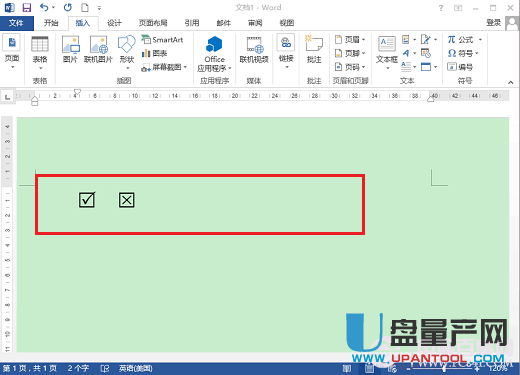
Task: Switch to Web Layout view
Action: click(x=392, y=368)
